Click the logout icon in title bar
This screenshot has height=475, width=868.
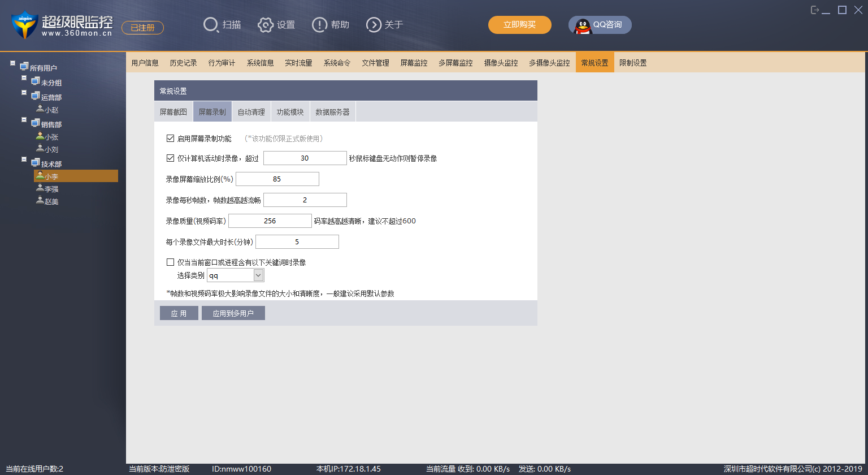pyautogui.click(x=815, y=10)
